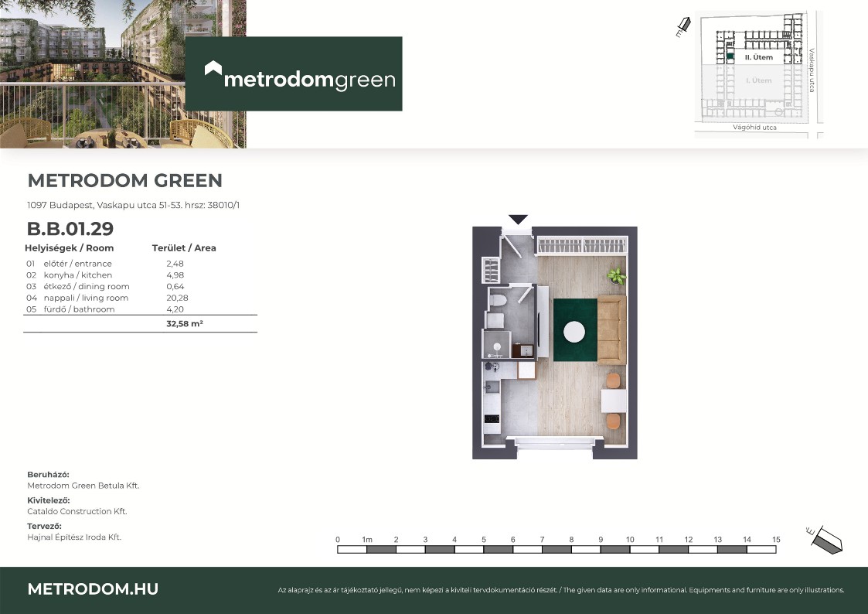Click the 05 fürdő / bathroom row
This screenshot has width=868, height=614.
(x=108, y=309)
